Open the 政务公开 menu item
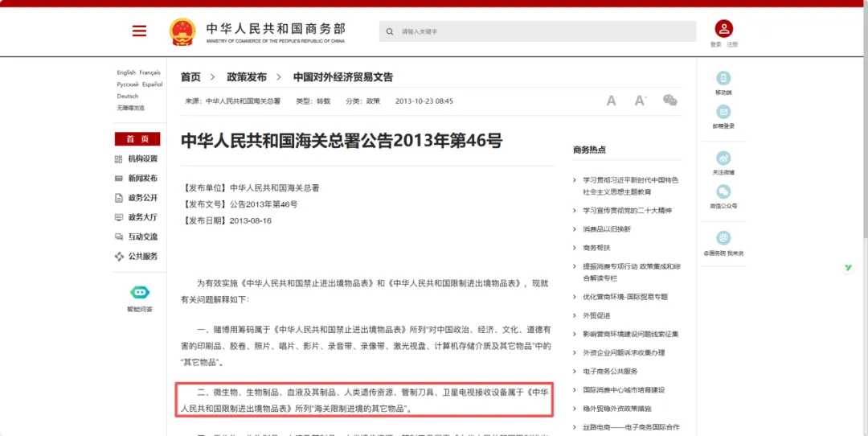Screen dimensions: 868x436 pyautogui.click(x=143, y=198)
